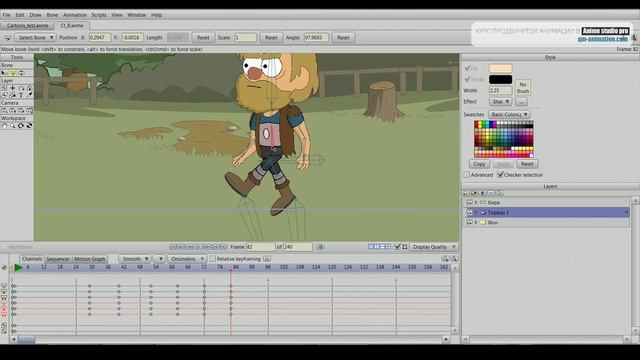Expand the Кира layer group
This screenshot has height=360, width=640.
[476, 202]
